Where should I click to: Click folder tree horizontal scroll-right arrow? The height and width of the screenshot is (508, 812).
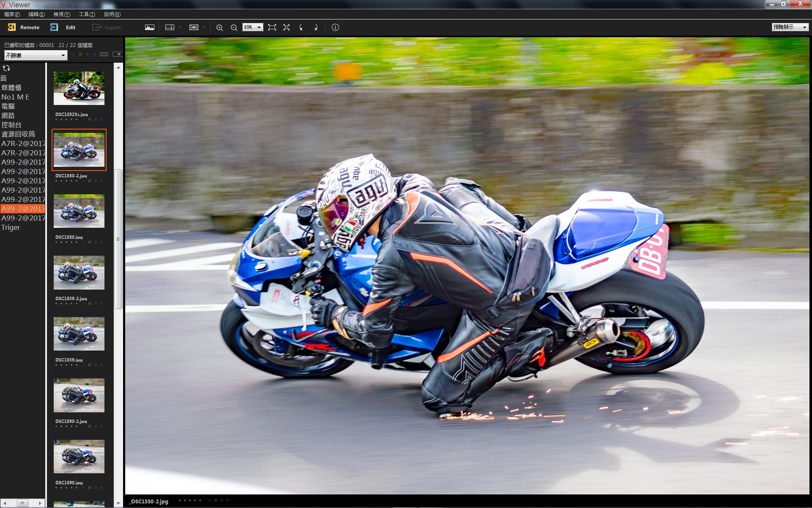[x=41, y=503]
